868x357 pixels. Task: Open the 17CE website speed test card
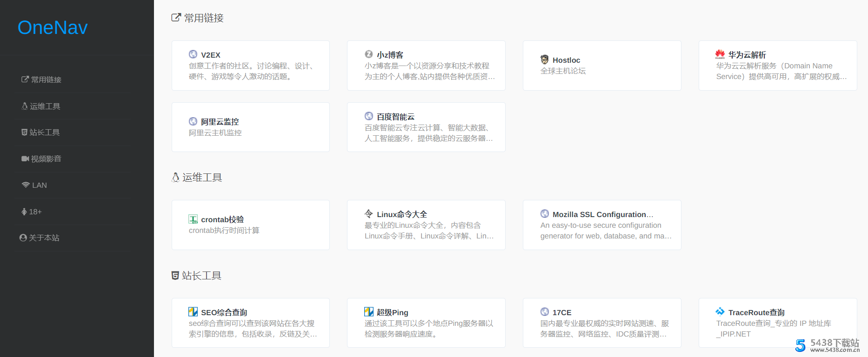(x=602, y=323)
